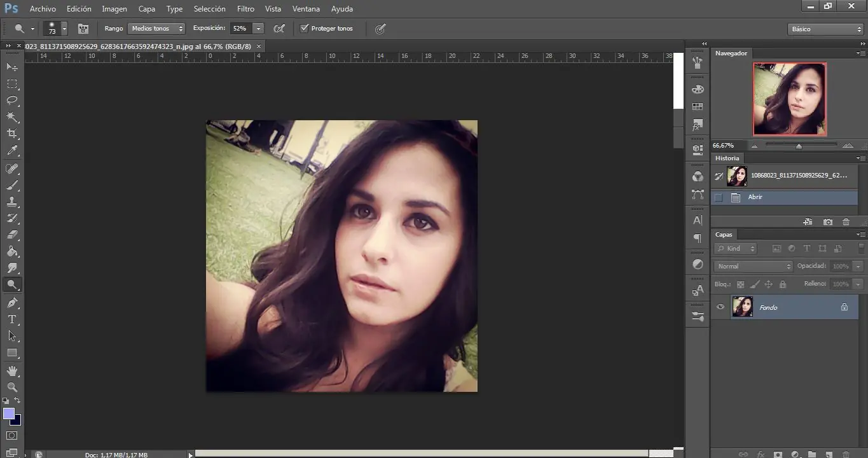Select the Pen tool
Screen dimensions: 868x458
pos(12,303)
